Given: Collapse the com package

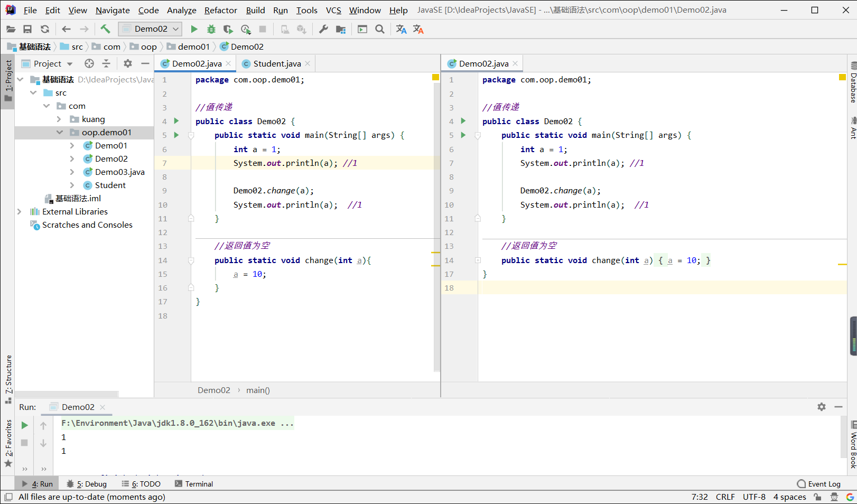Looking at the screenshot, I should click(x=46, y=106).
